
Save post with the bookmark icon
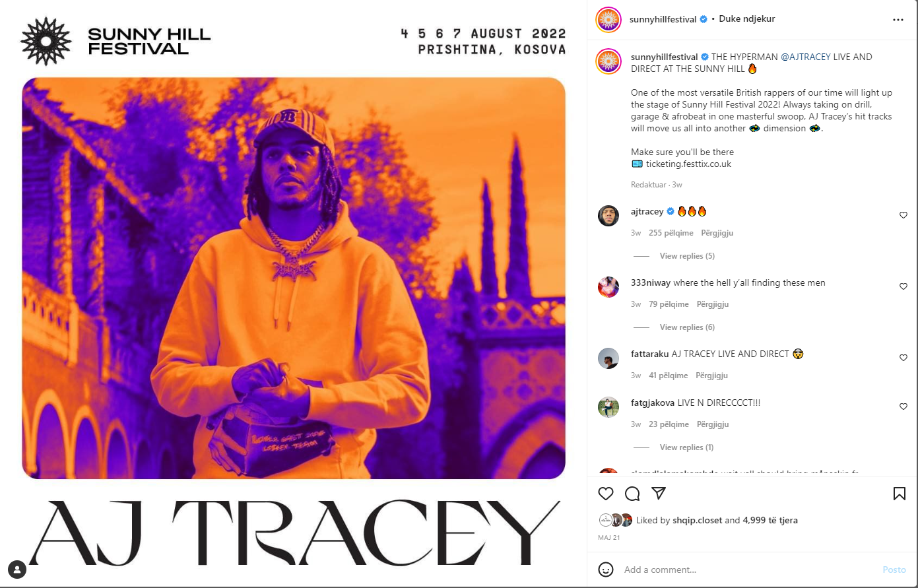coord(899,494)
